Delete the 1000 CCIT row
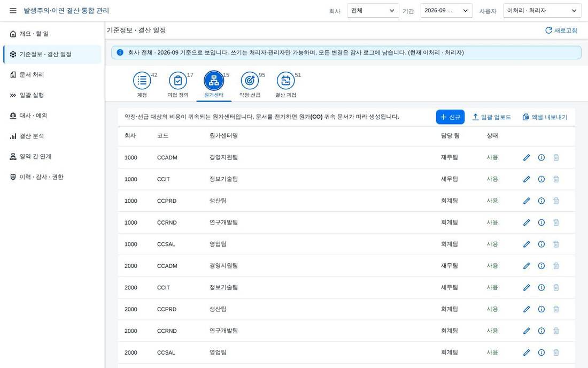This screenshot has width=588, height=368. [x=556, y=179]
